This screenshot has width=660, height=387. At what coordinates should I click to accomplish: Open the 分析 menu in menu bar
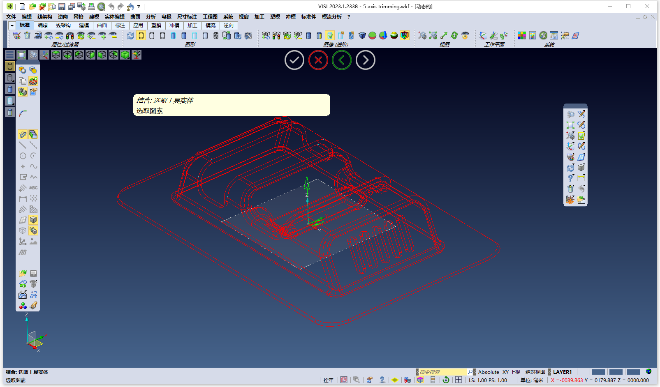[x=151, y=16]
